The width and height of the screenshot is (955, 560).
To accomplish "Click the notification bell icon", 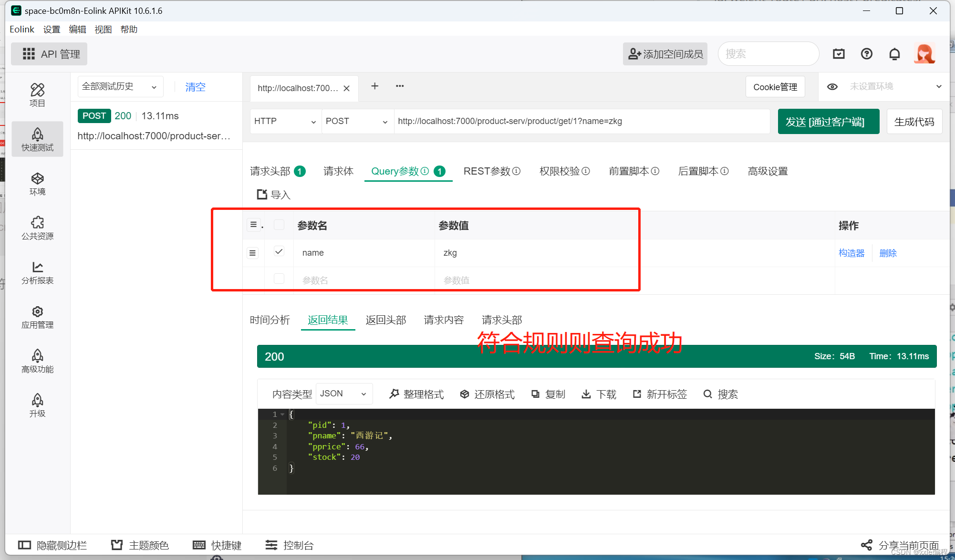I will click(x=894, y=54).
